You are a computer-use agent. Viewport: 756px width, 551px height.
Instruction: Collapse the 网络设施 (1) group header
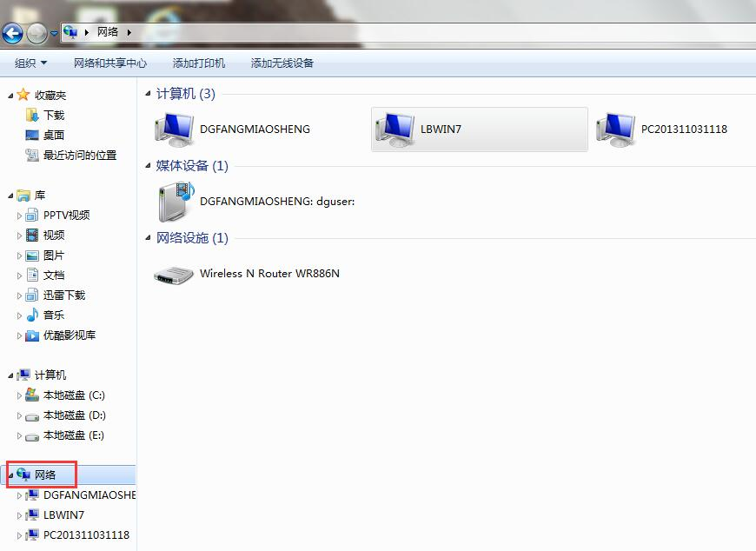click(x=148, y=238)
